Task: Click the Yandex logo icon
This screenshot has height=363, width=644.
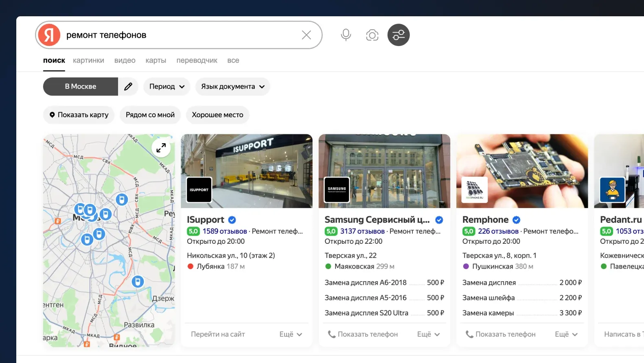Action: (49, 35)
